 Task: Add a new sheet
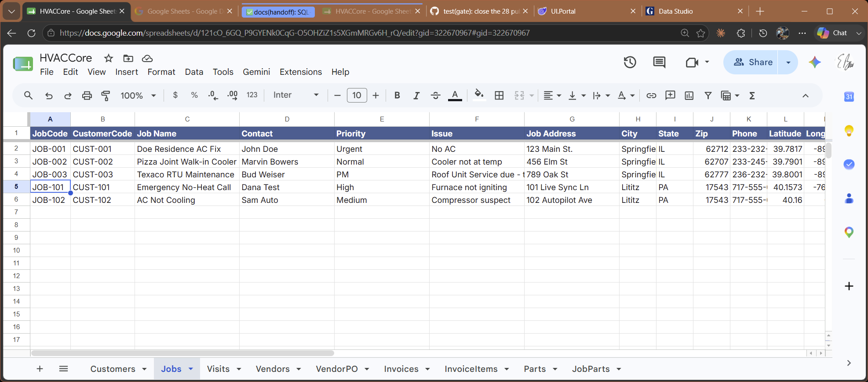(40, 369)
